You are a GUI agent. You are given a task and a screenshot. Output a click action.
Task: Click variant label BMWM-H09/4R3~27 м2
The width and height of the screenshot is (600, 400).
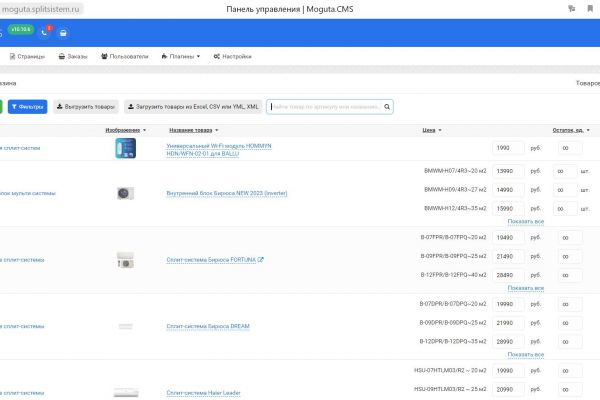point(455,190)
